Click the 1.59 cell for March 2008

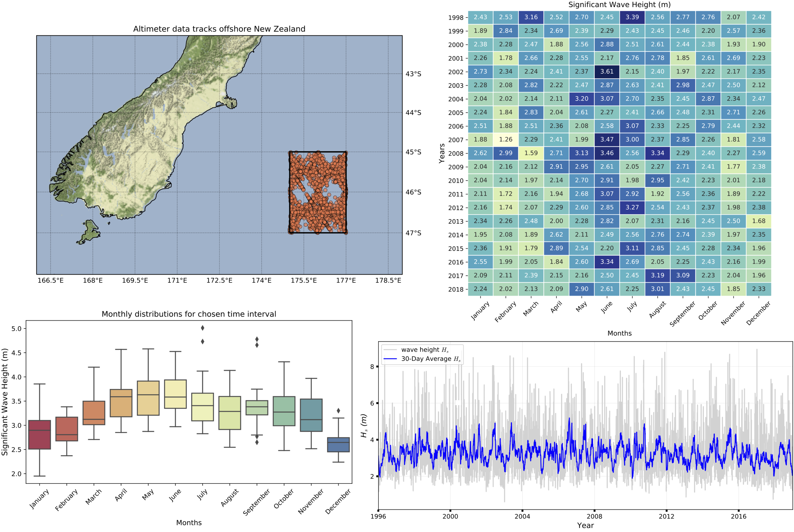(x=531, y=153)
